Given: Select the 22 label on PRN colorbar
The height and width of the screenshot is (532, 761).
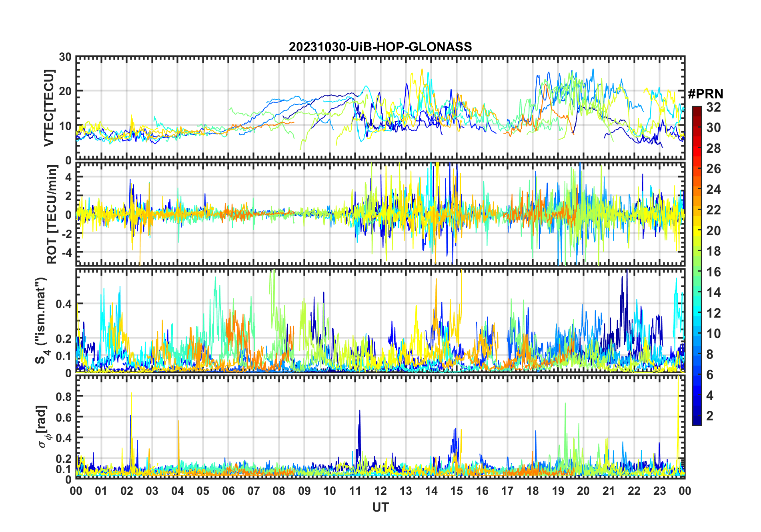Looking at the screenshot, I should [x=713, y=210].
